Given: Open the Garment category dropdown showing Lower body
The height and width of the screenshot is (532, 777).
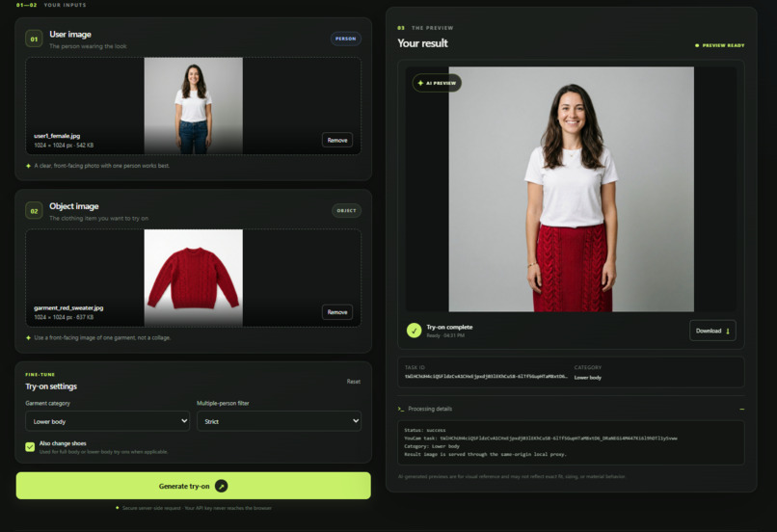Looking at the screenshot, I should (108, 421).
